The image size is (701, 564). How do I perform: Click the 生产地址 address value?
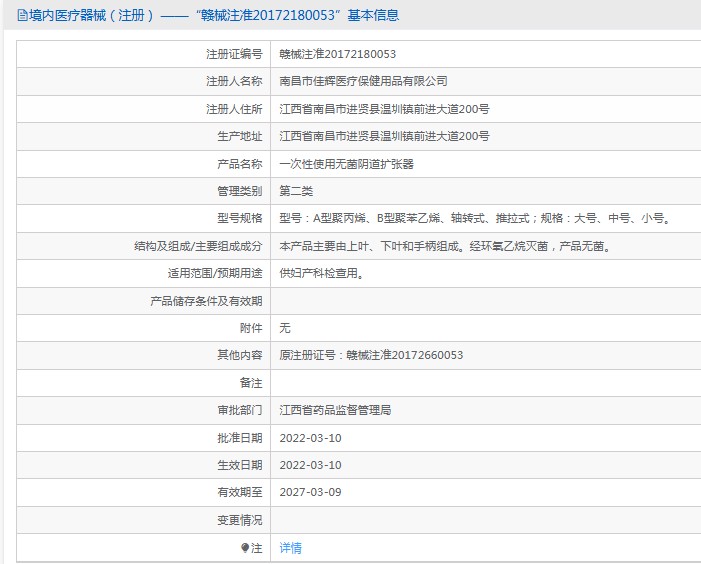(384, 136)
